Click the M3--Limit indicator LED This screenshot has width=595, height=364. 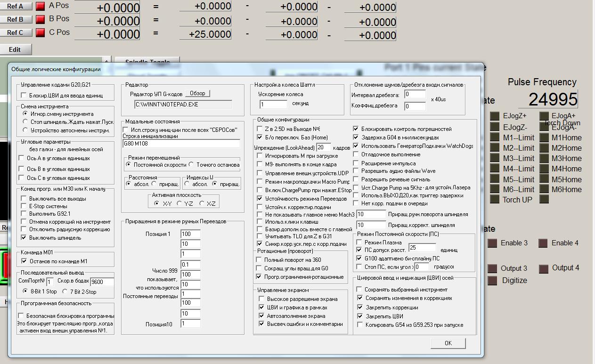point(494,158)
